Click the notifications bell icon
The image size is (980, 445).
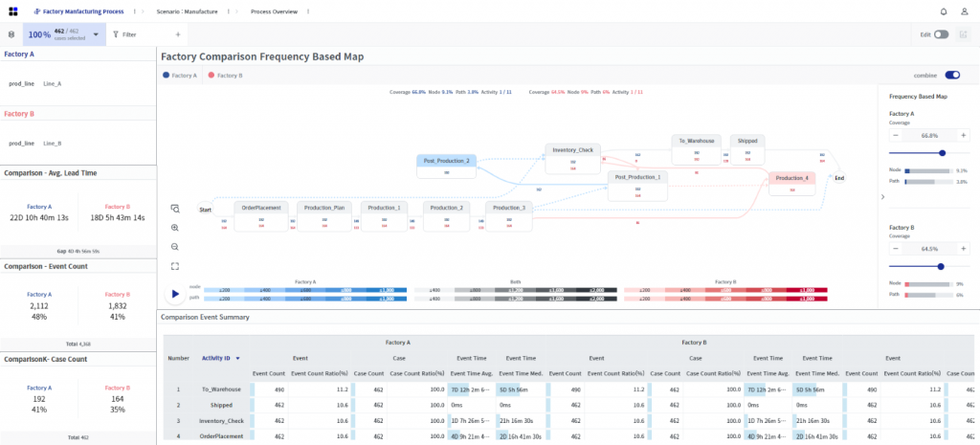tap(944, 11)
